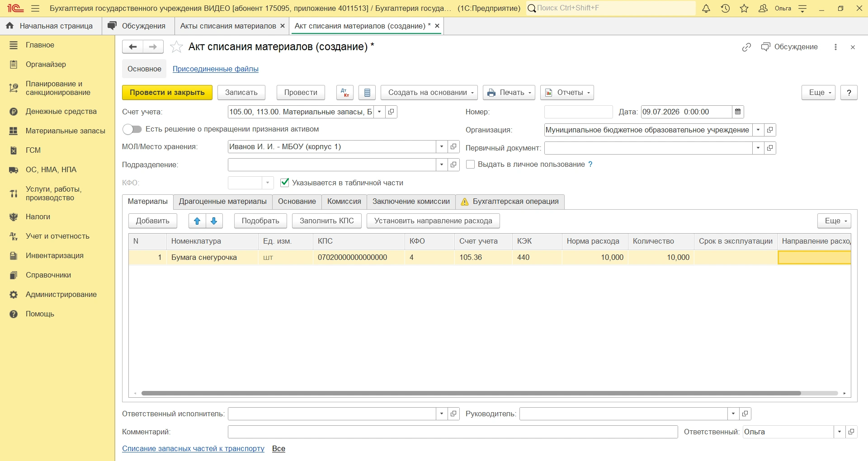This screenshot has height=461, width=868.
Task: Switch to Драгоценные материалы tab
Action: click(x=223, y=202)
